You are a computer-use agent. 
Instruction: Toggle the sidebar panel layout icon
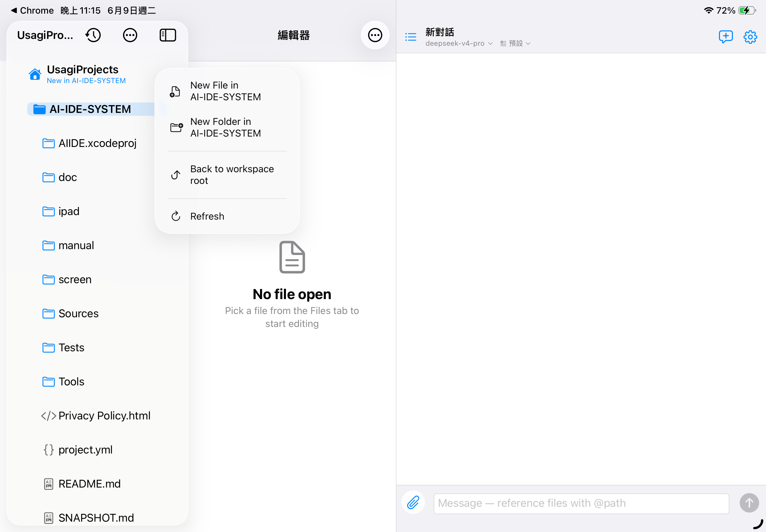coord(168,35)
